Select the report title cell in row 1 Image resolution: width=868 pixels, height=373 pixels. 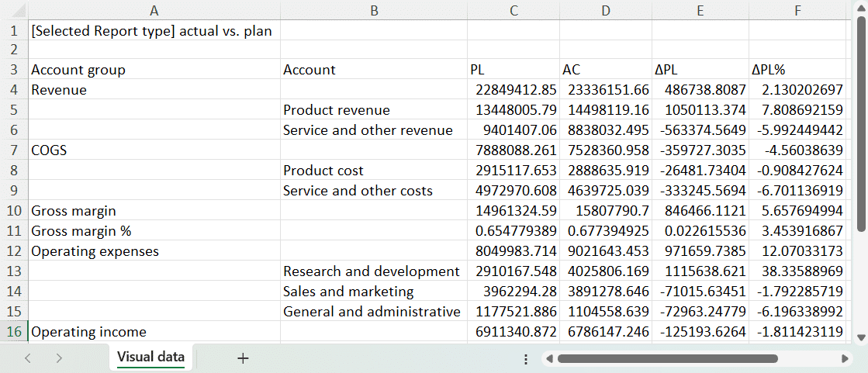(x=154, y=32)
